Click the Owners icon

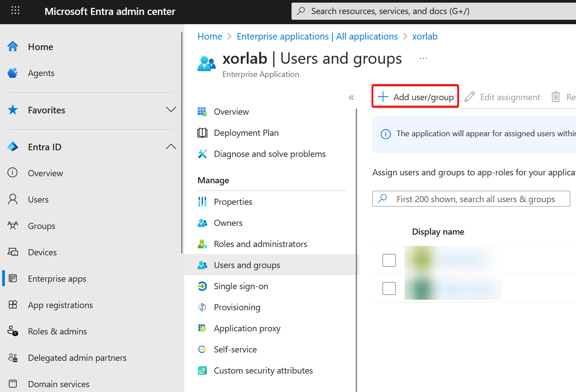coord(202,223)
